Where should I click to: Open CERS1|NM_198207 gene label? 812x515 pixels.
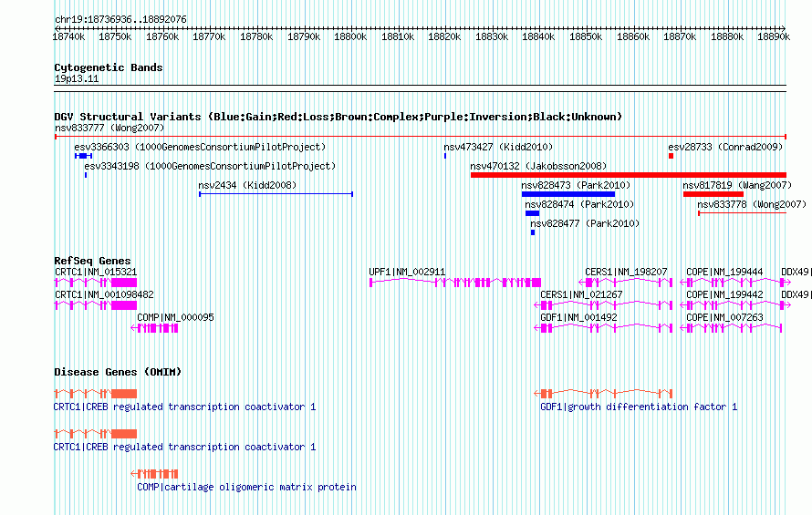[x=626, y=273]
